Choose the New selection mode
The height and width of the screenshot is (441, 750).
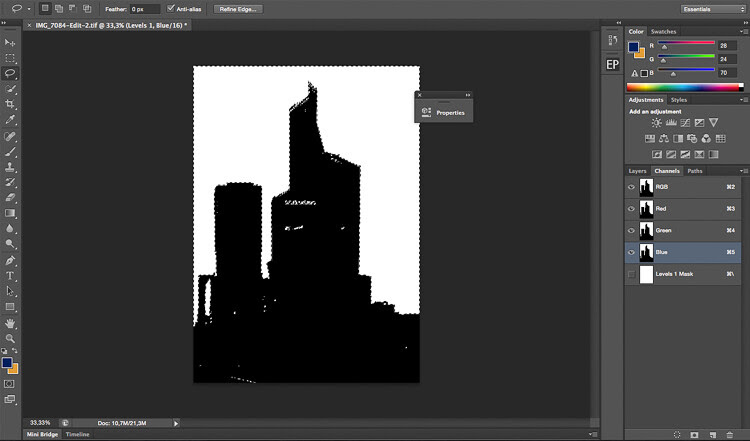coord(44,9)
